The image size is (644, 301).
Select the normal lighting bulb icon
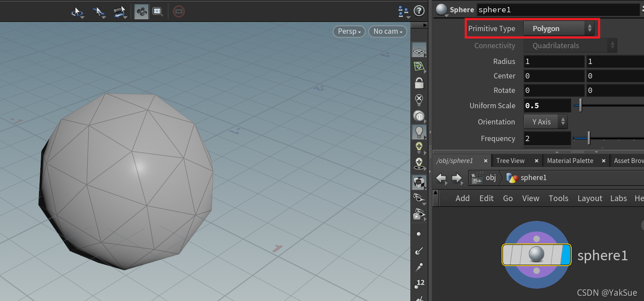[419, 132]
